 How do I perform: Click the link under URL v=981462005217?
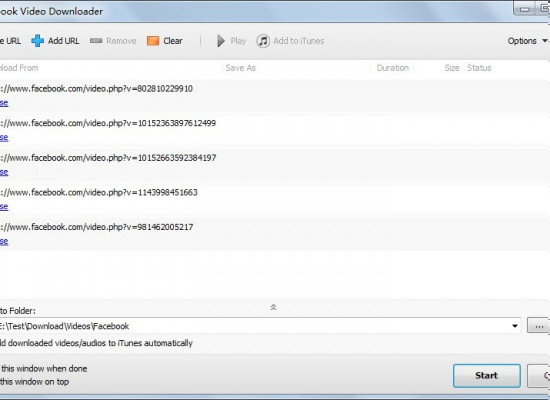(x=4, y=241)
